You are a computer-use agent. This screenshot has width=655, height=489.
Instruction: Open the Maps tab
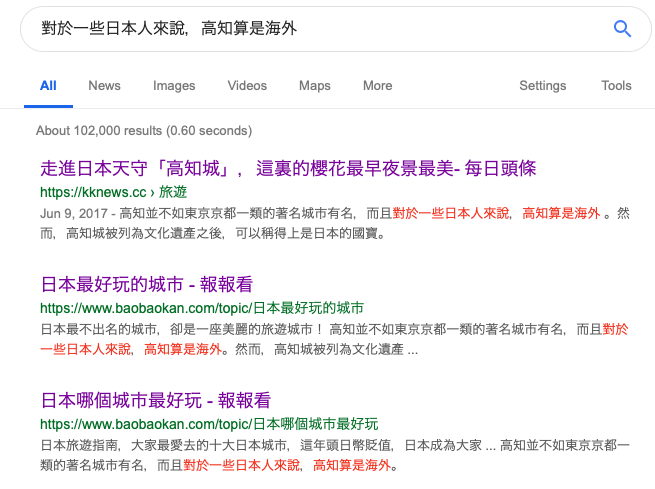pyautogui.click(x=315, y=86)
